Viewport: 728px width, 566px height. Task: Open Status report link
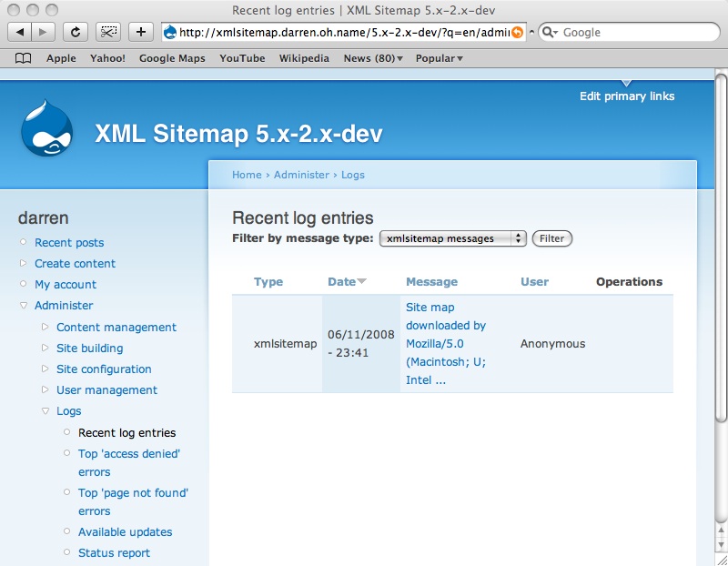(114, 553)
